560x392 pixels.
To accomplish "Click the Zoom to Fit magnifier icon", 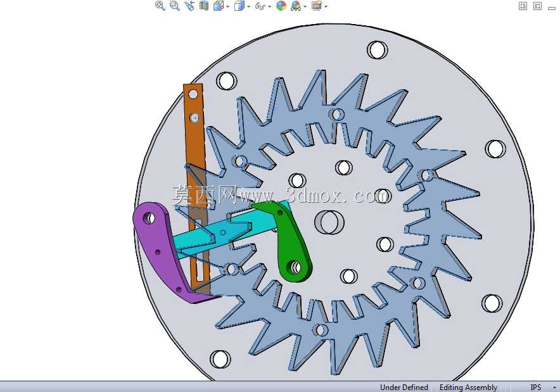I will 160,6.
